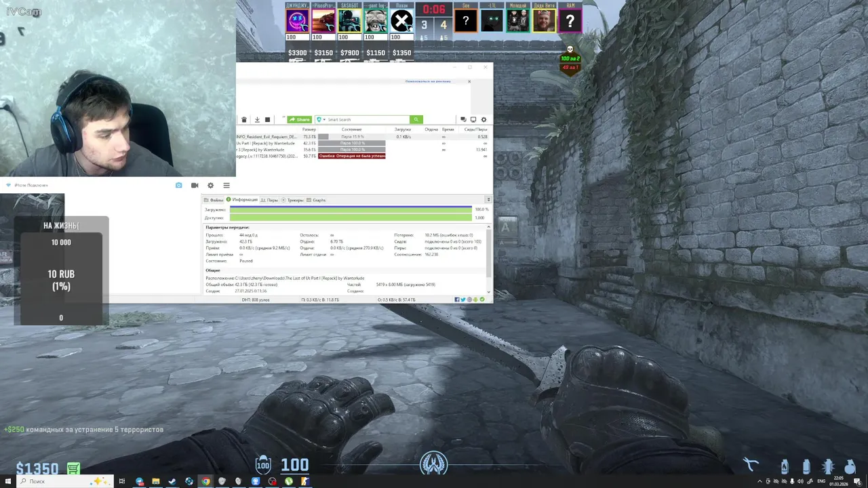This screenshot has width=868, height=488.
Task: Click the trash (remove torrent) icon
Action: pyautogui.click(x=244, y=120)
